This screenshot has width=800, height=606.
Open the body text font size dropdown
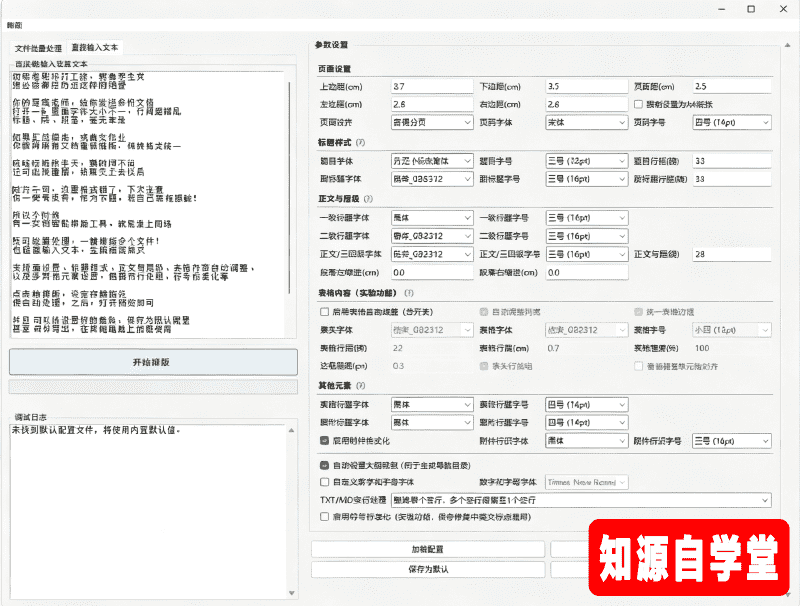587,254
